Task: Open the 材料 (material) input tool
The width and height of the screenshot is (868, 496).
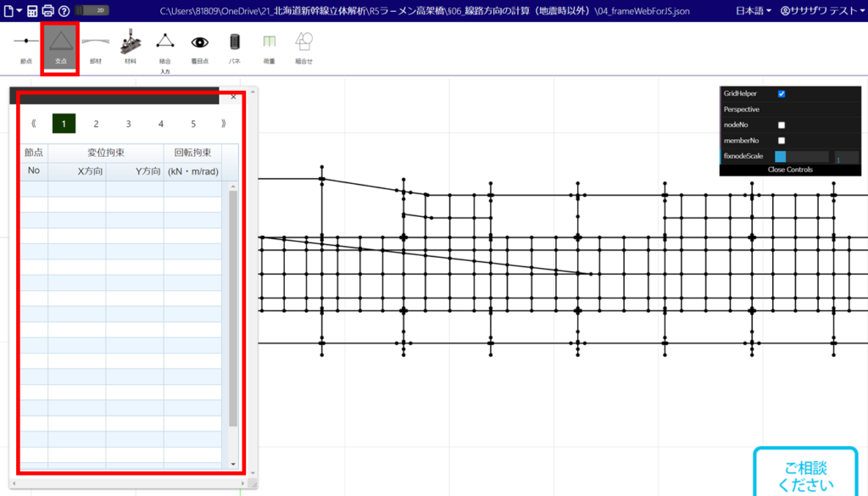Action: [130, 47]
